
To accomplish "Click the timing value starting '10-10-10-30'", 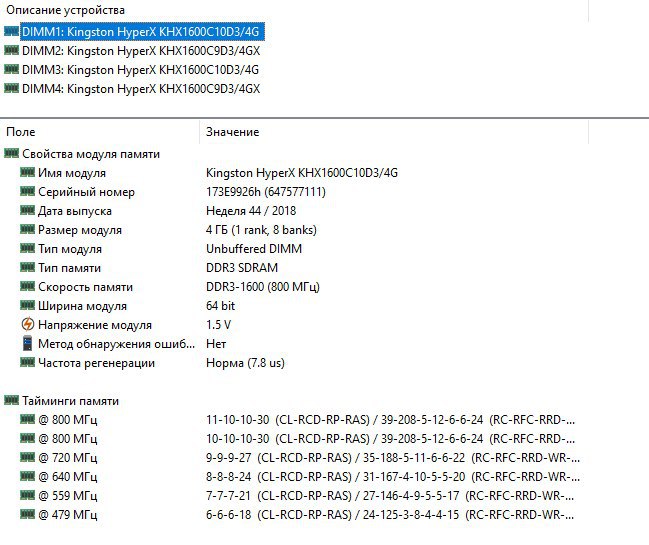I will click(x=391, y=439).
